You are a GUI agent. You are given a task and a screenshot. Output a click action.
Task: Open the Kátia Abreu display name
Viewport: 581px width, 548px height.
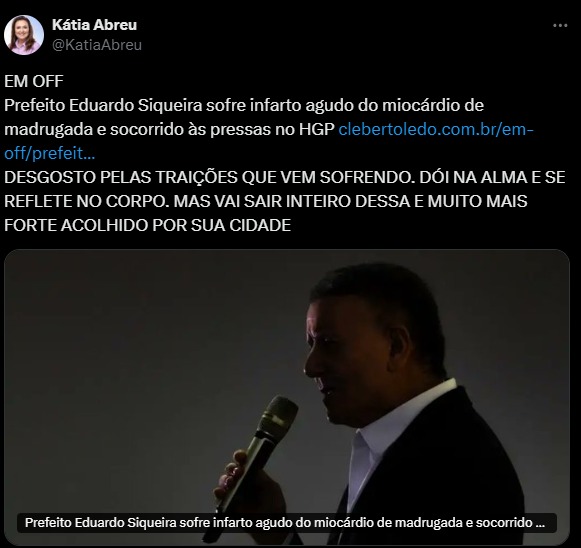click(94, 25)
